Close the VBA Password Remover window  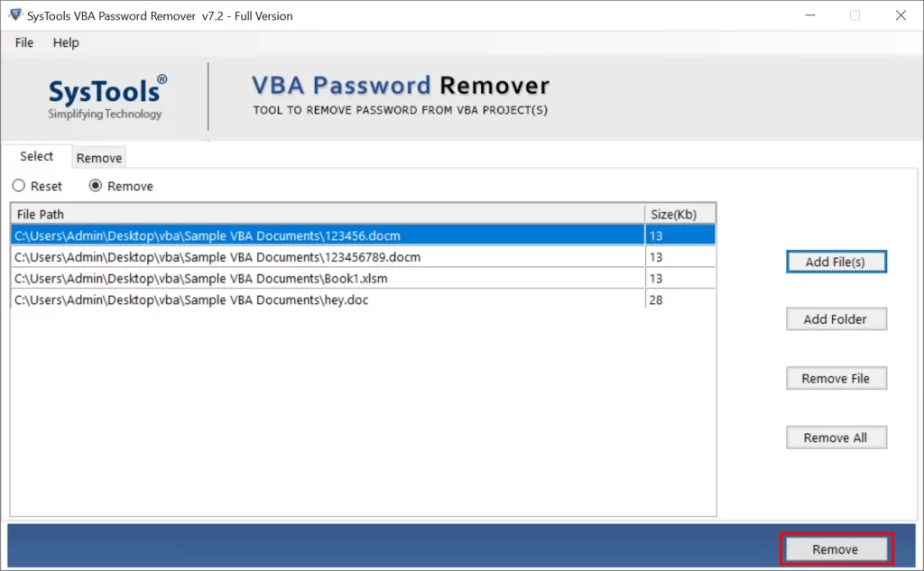click(901, 15)
